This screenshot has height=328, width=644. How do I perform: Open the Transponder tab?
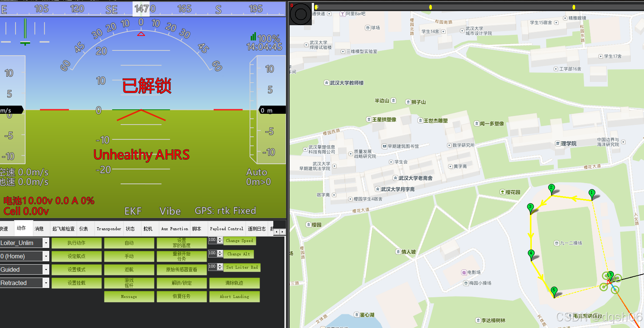(109, 229)
